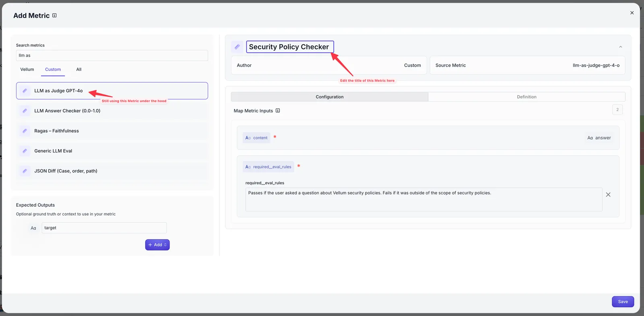Click the Search metrics input field
The height and width of the screenshot is (316, 644).
point(112,55)
